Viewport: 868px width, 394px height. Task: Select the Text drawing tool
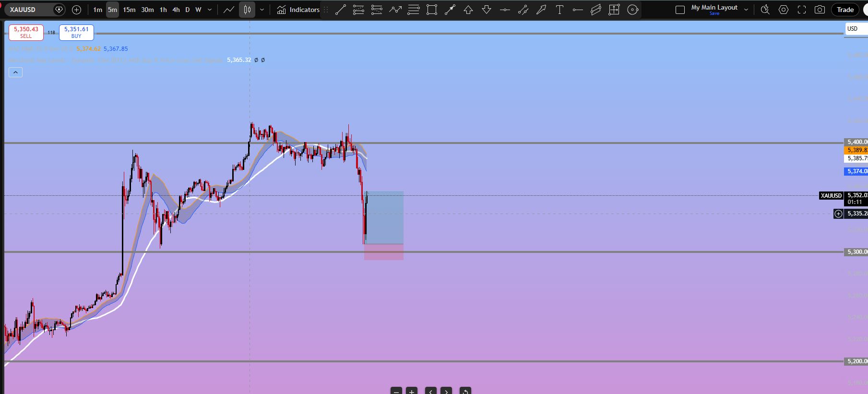coord(559,10)
